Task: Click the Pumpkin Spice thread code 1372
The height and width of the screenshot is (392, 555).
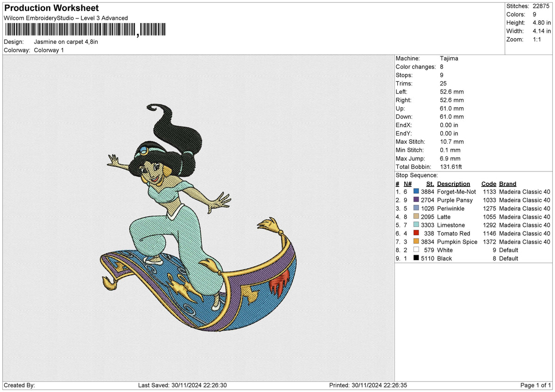Action: (x=489, y=241)
